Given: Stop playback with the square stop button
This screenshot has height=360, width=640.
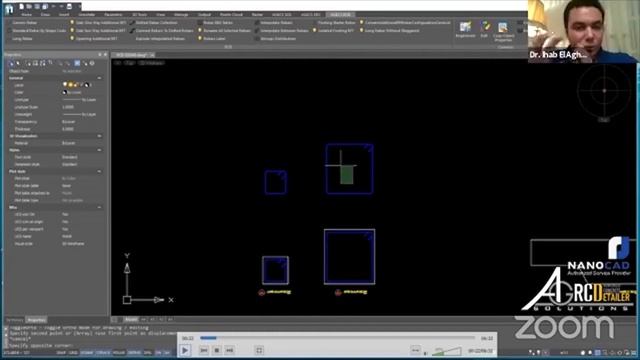Looking at the screenshot, I should pos(217,350).
